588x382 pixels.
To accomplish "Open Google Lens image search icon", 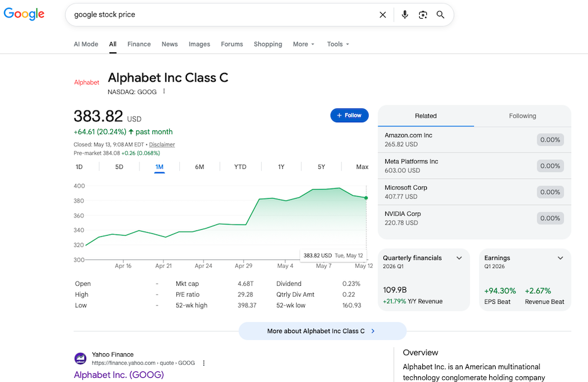I will point(423,15).
